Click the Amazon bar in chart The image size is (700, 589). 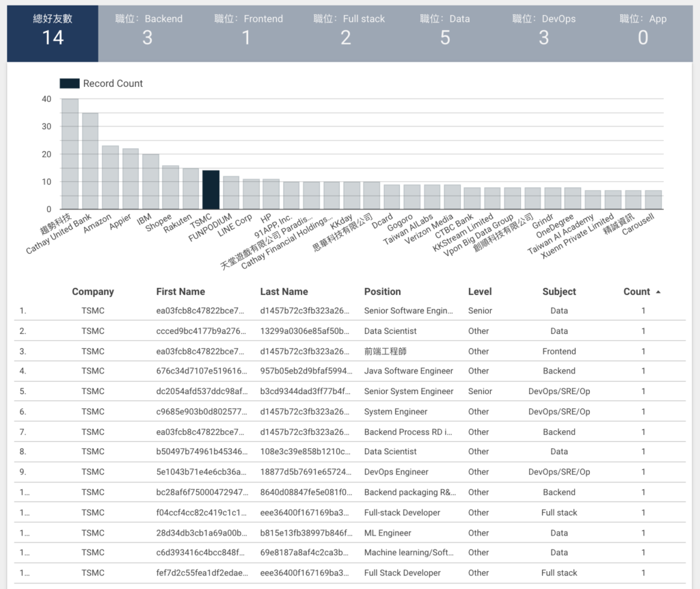click(x=110, y=177)
